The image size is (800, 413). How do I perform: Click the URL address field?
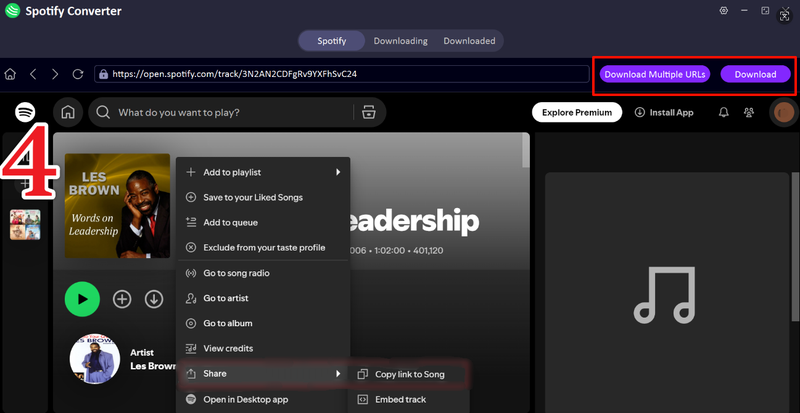[x=342, y=74]
